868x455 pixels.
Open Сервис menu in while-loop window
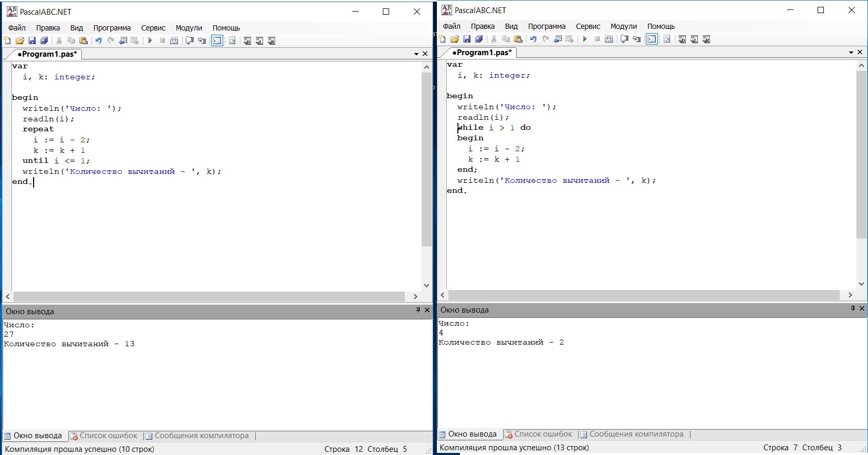[588, 26]
